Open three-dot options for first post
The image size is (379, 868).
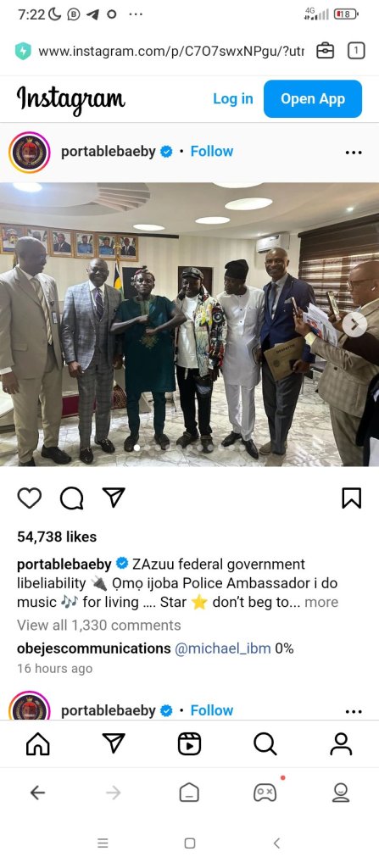354,153
